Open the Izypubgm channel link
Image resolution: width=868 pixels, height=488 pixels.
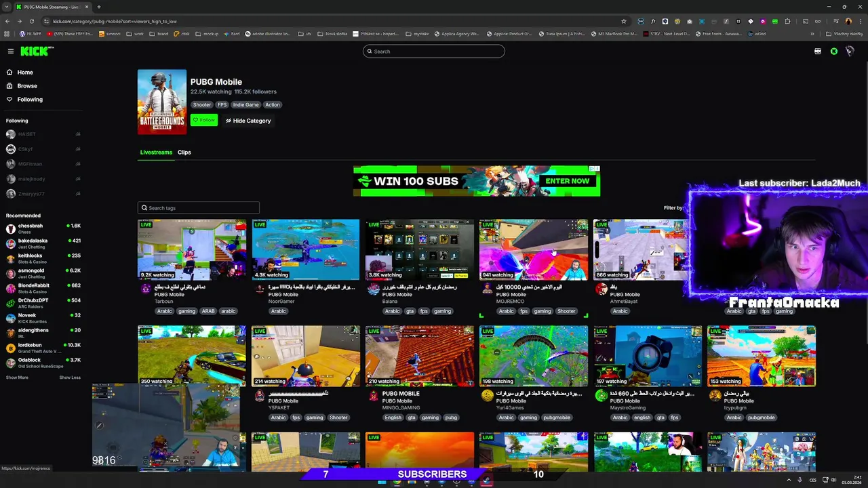736,408
